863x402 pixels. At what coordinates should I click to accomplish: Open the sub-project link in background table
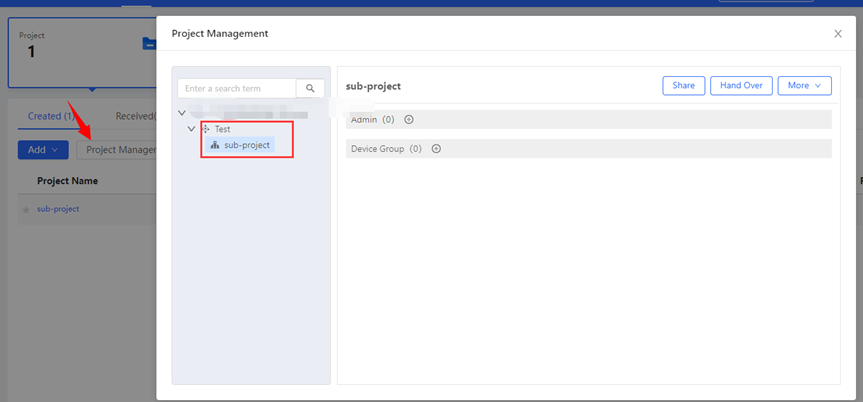(58, 209)
